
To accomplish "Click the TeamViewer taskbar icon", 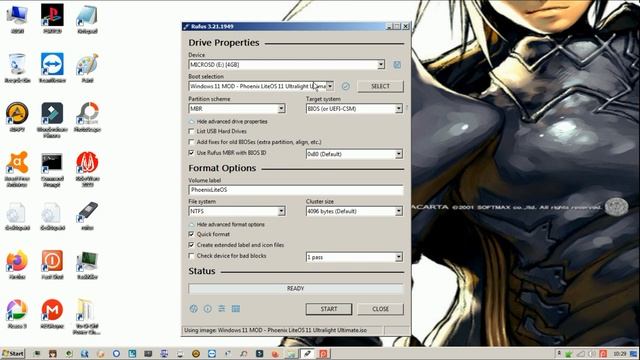I will 212,353.
